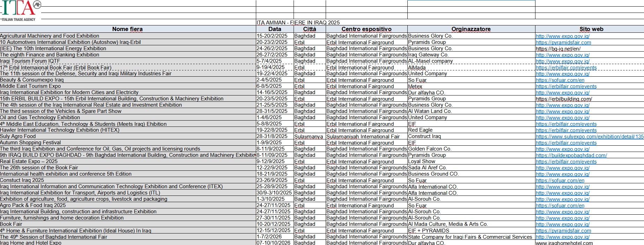Open erbilfair.com link for Real Estate Expo – 2025
Viewport: 644px width, 245px height.
[x=566, y=162]
